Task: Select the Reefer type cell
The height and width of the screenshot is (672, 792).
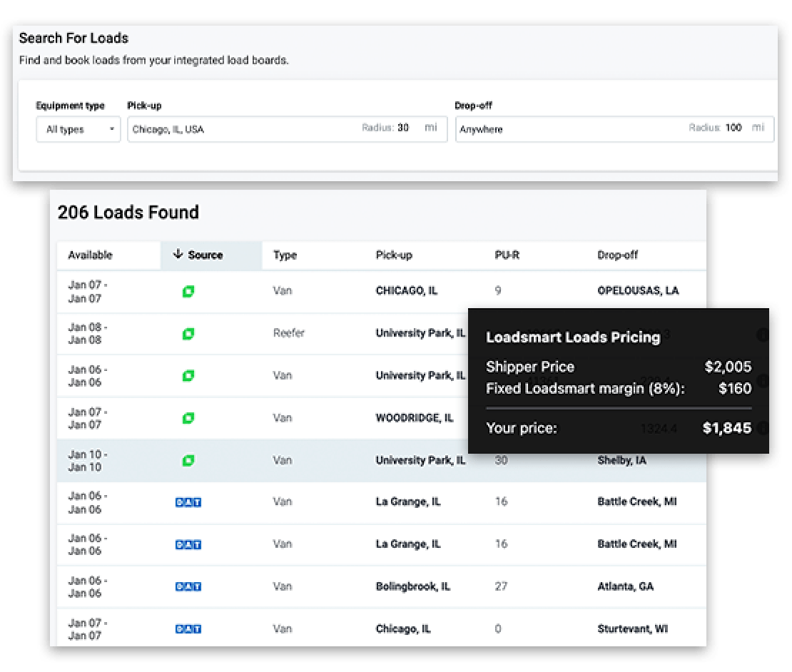Action: click(289, 332)
